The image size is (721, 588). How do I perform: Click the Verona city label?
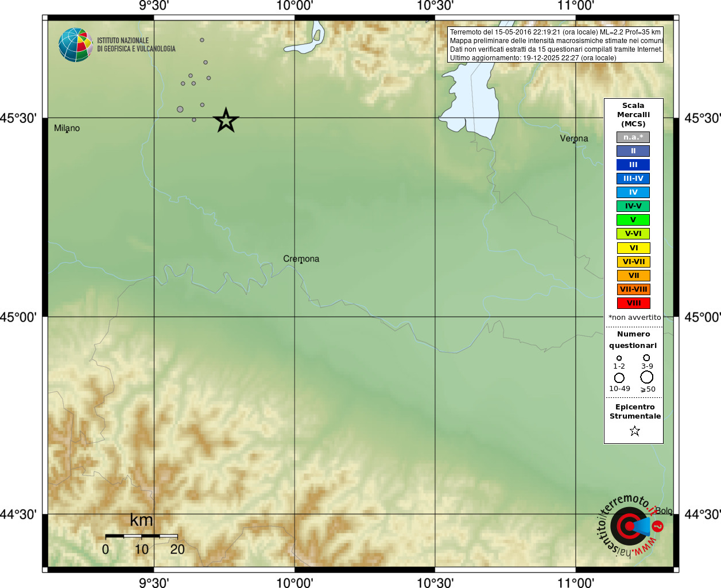click(x=574, y=138)
